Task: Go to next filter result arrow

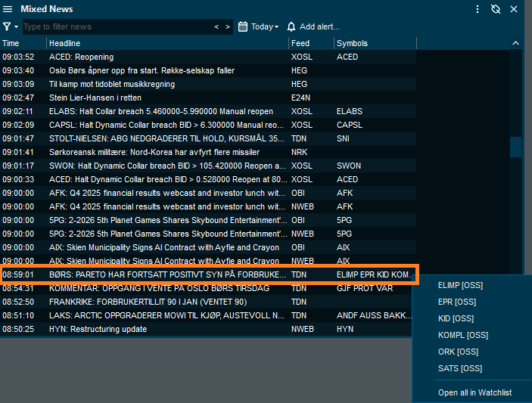Action: 227,26
